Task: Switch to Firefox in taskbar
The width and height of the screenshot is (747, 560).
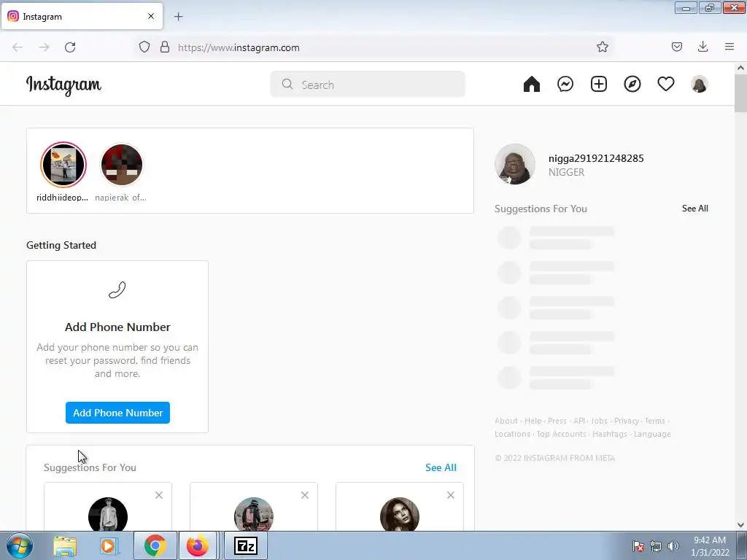Action: pyautogui.click(x=198, y=545)
